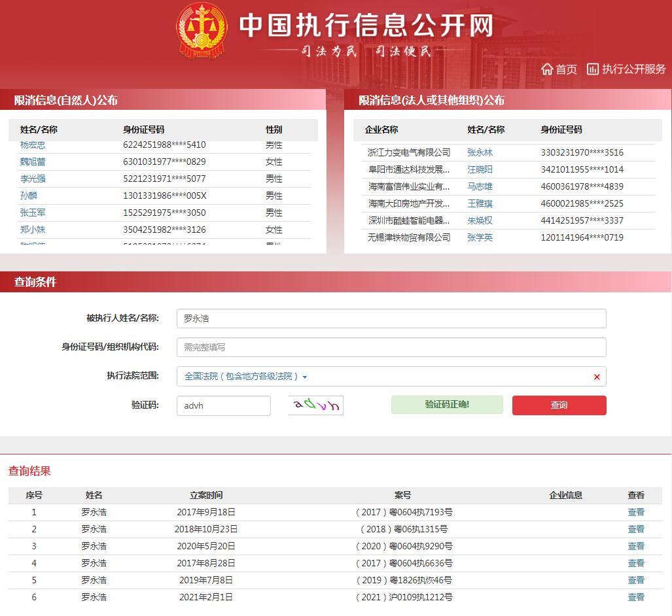672x616 pixels.
Task: Refresh the captcha image
Action: click(316, 405)
